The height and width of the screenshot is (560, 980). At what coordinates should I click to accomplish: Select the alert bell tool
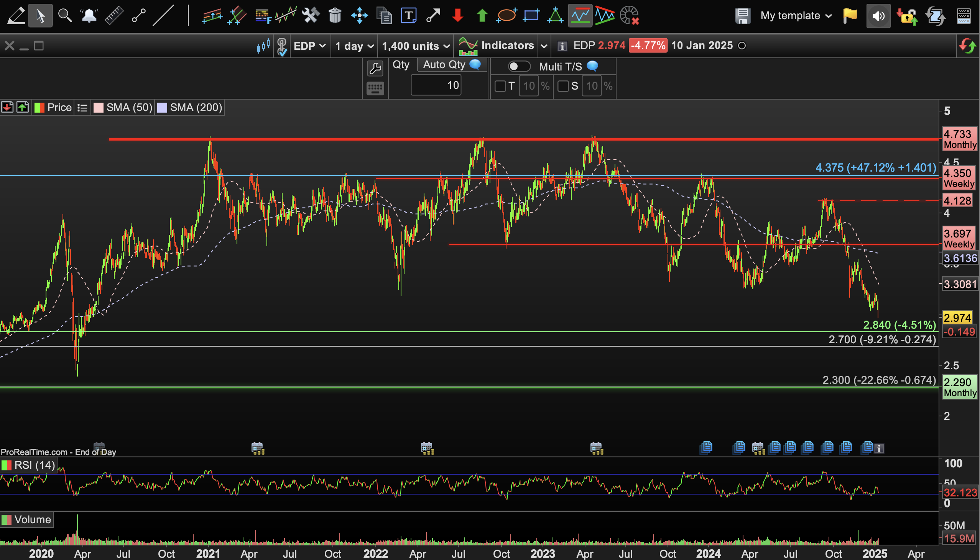[x=89, y=16]
